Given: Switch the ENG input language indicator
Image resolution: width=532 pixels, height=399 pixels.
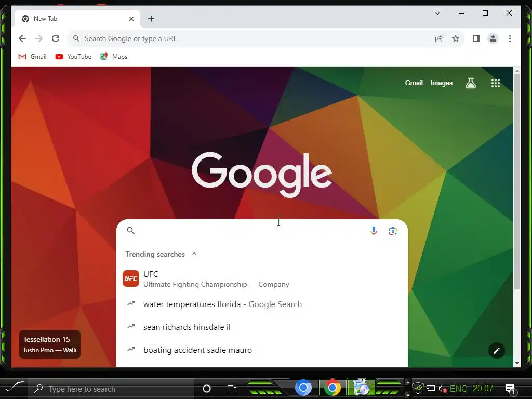Looking at the screenshot, I should (458, 389).
